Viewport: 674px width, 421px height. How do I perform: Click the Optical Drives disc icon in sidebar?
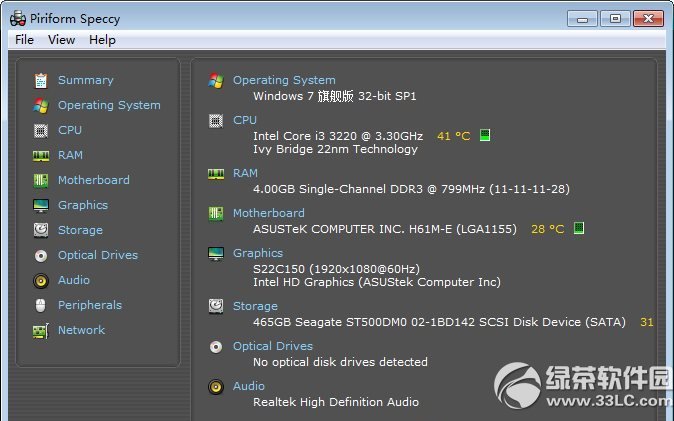pos(41,255)
